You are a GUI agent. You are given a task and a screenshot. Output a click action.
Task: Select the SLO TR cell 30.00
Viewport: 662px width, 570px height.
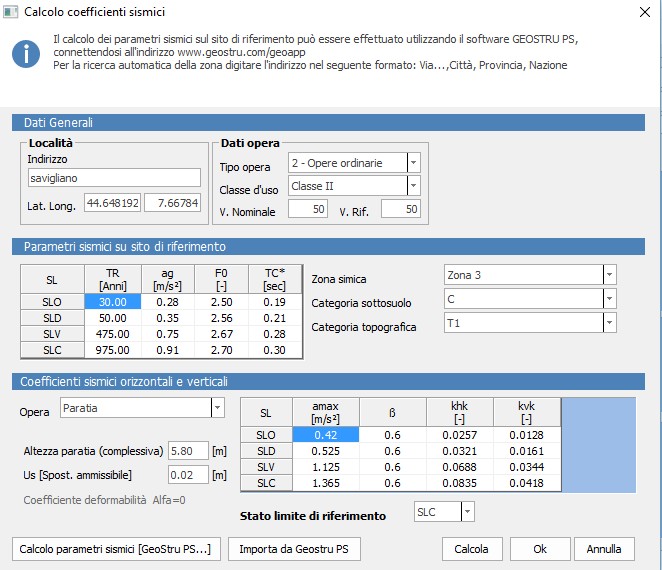(113, 302)
